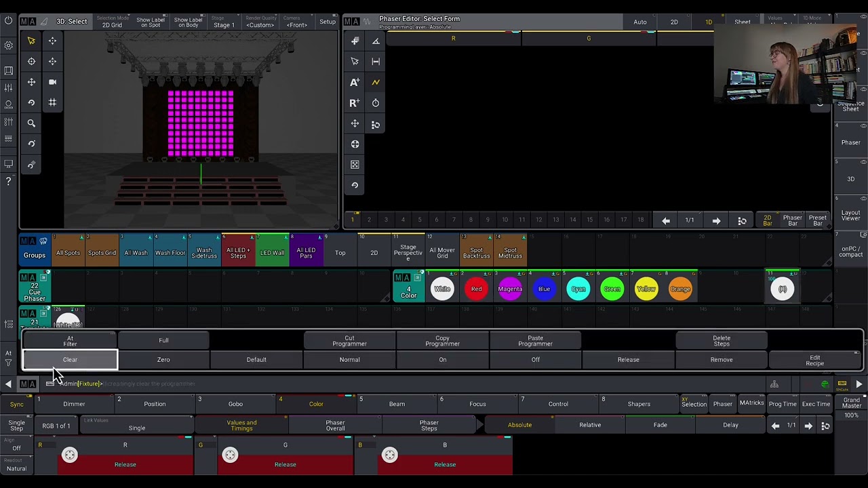Click the encoder dial icon for R

[x=70, y=455]
